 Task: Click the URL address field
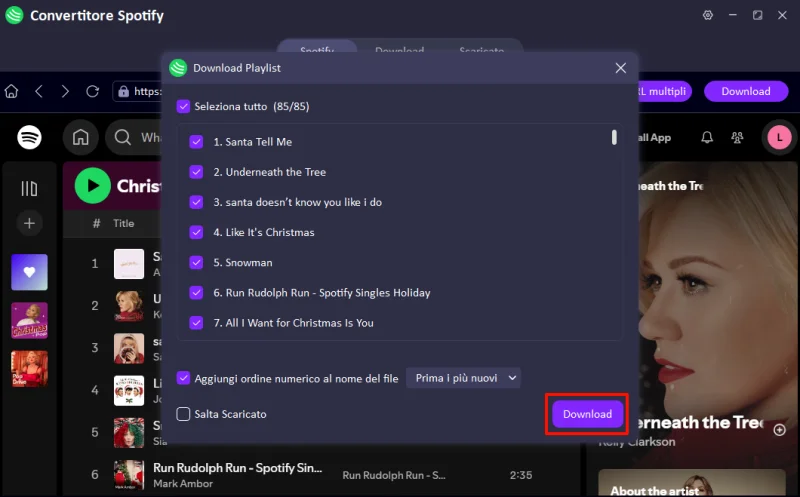(x=138, y=91)
